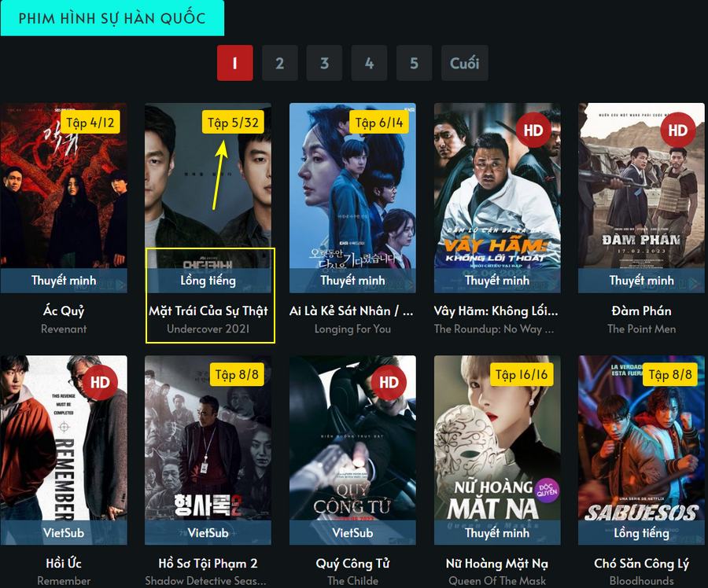Click Thuyết minh label on Vây Hãm
708x588 pixels.
click(x=497, y=281)
